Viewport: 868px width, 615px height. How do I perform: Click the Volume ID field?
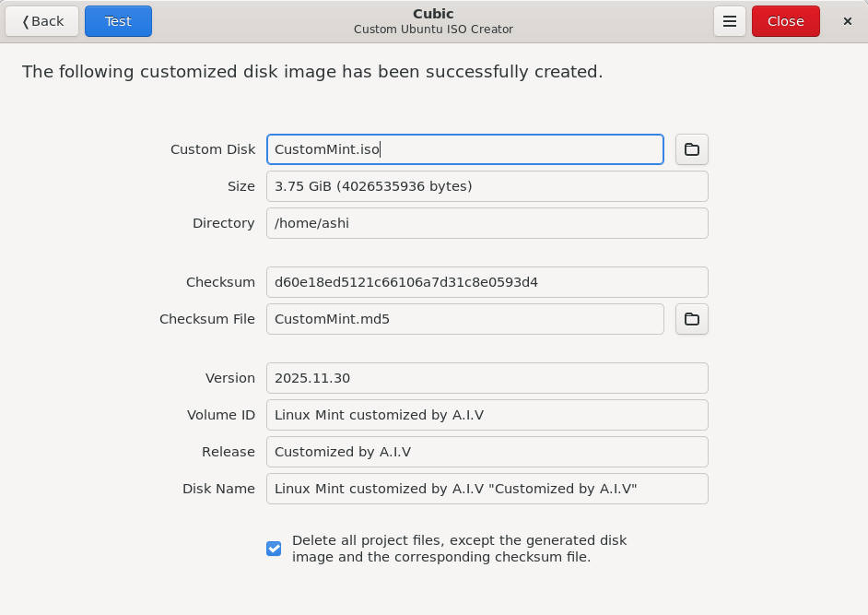click(x=487, y=415)
